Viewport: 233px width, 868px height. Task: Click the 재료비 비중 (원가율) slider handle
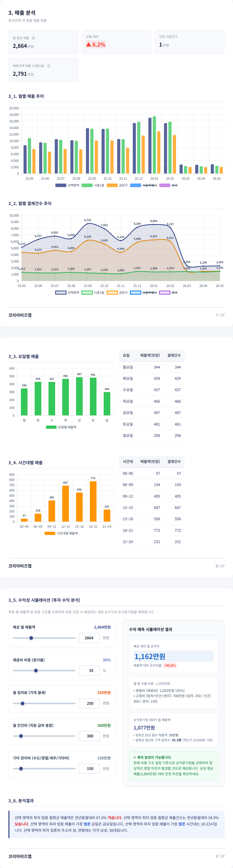coord(36,671)
